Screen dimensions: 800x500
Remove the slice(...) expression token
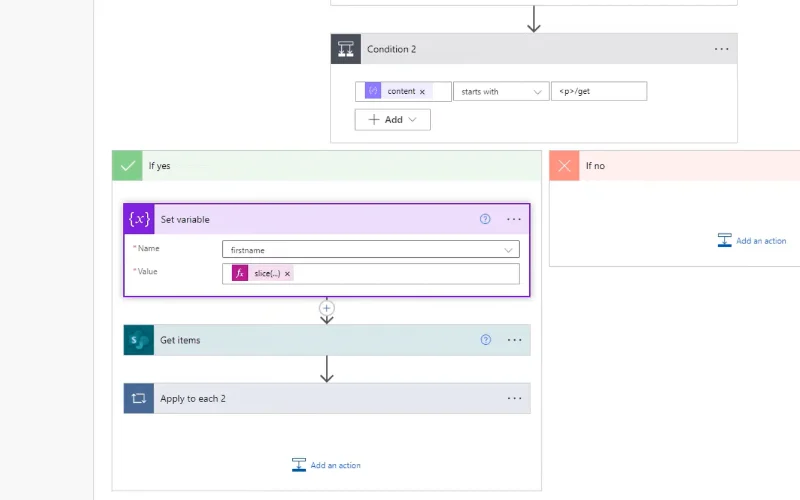[287, 274]
